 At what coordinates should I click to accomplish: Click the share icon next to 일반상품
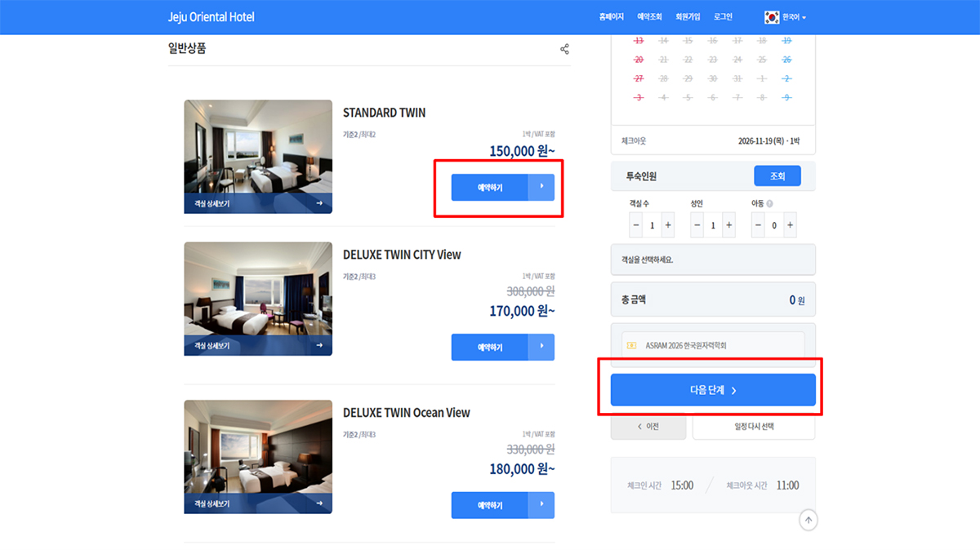tap(564, 50)
